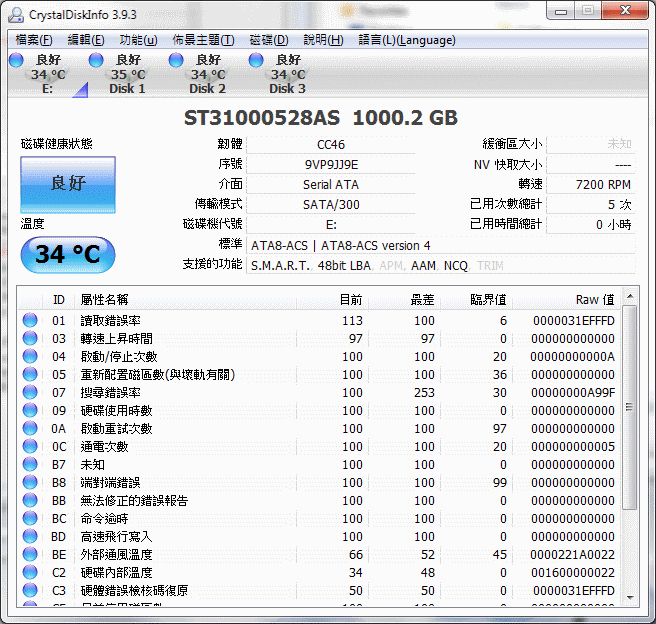This screenshot has width=656, height=624.
Task: Click status orb for attribute BB 無法修正的錯誤報告
Action: 30,500
